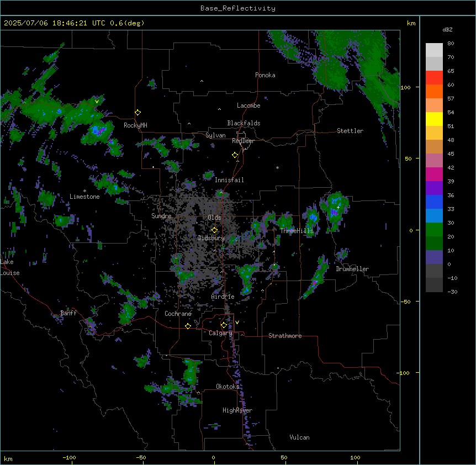Click the Base_Reflectivity title
The height and width of the screenshot is (465, 476).
238,8
